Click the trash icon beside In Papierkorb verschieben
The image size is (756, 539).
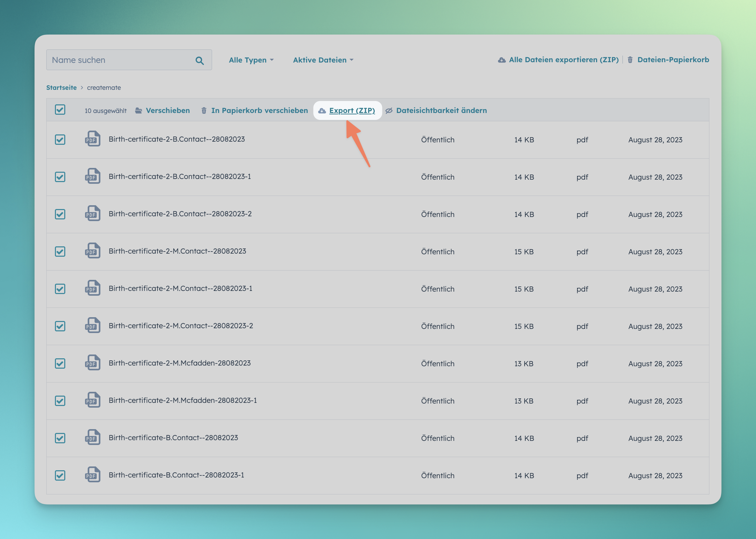point(203,110)
